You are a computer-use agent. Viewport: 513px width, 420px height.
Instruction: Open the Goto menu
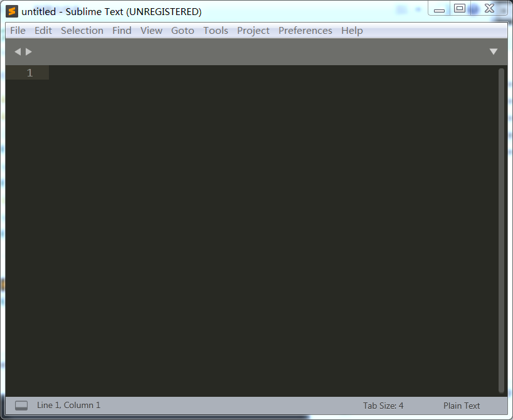point(182,31)
